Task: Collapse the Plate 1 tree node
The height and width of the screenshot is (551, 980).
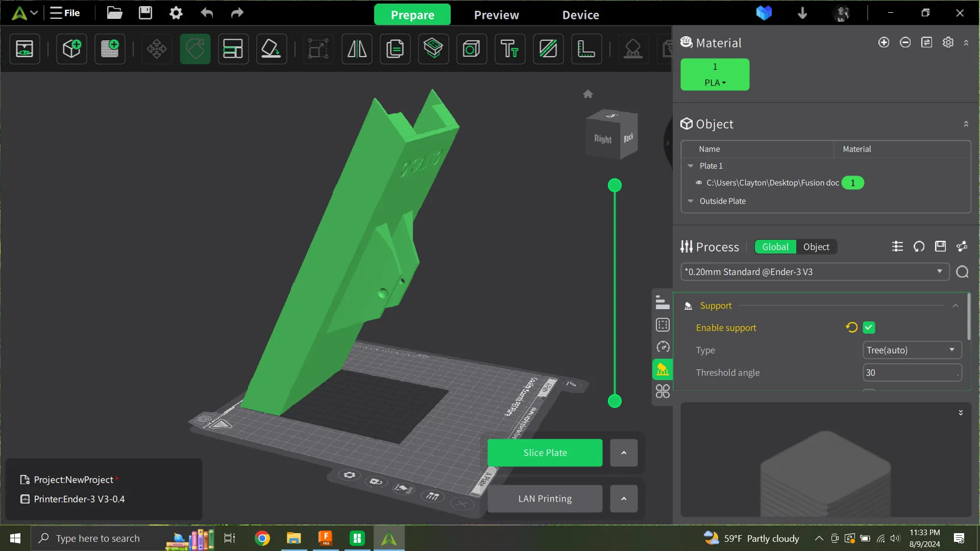Action: tap(691, 166)
